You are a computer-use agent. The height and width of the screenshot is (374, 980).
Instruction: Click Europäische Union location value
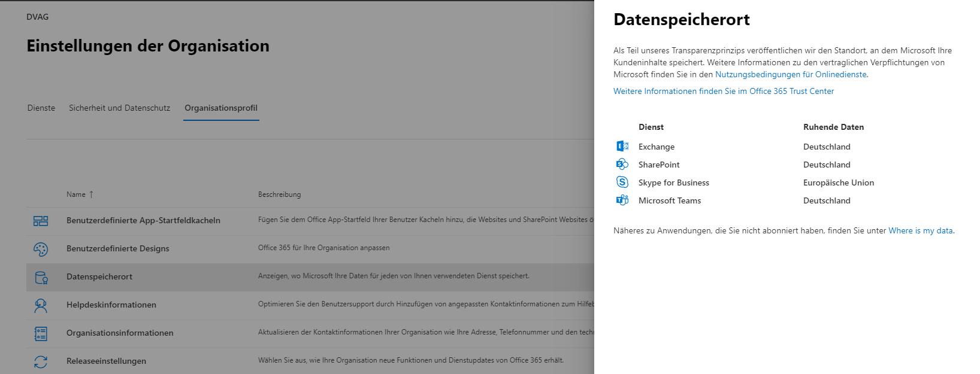839,183
